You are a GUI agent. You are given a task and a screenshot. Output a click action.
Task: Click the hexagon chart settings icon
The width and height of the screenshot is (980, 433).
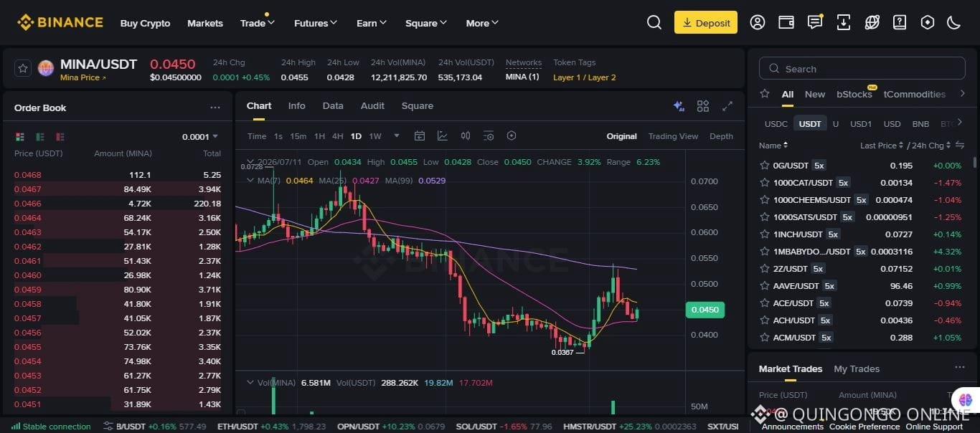(512, 135)
